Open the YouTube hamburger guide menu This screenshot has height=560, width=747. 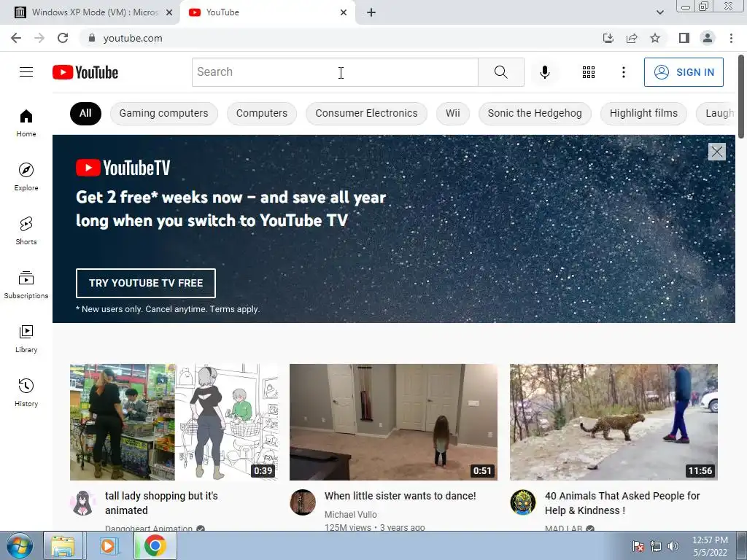[x=26, y=72]
